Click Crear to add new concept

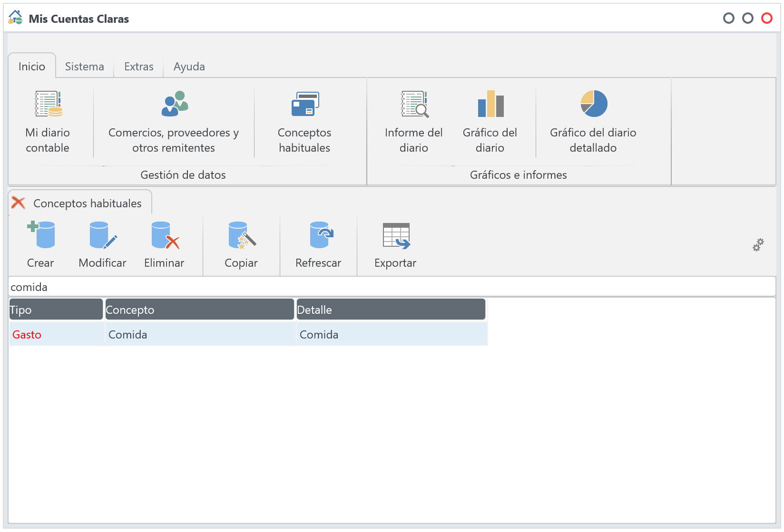pyautogui.click(x=40, y=244)
